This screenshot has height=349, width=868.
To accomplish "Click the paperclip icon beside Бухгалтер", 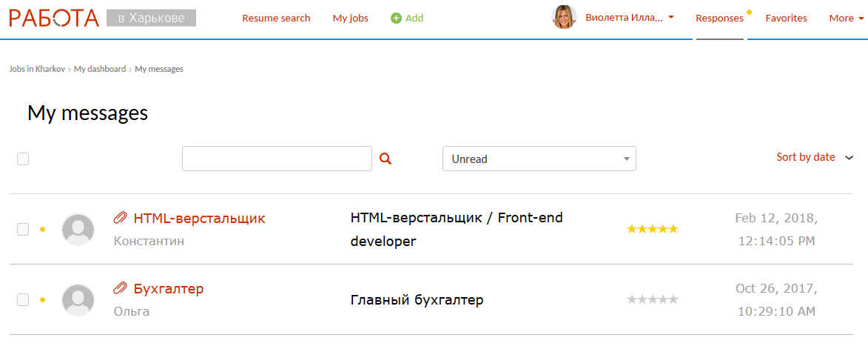I will point(120,288).
